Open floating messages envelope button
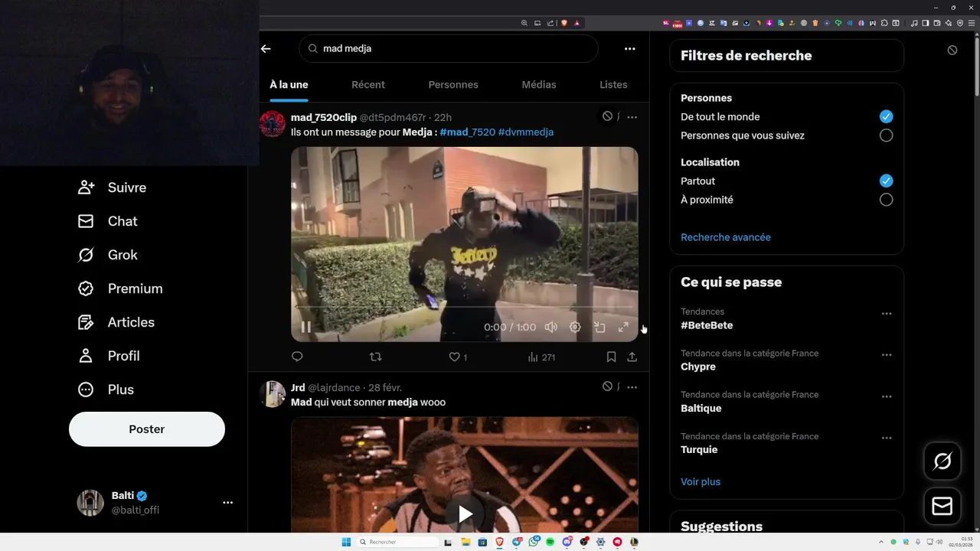Screen dimensions: 980x551 point(942,507)
